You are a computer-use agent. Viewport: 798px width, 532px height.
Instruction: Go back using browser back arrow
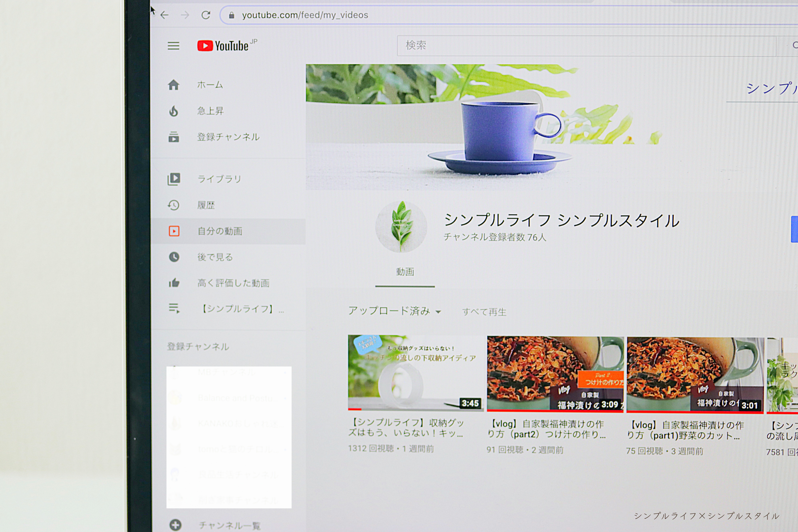[x=165, y=15]
